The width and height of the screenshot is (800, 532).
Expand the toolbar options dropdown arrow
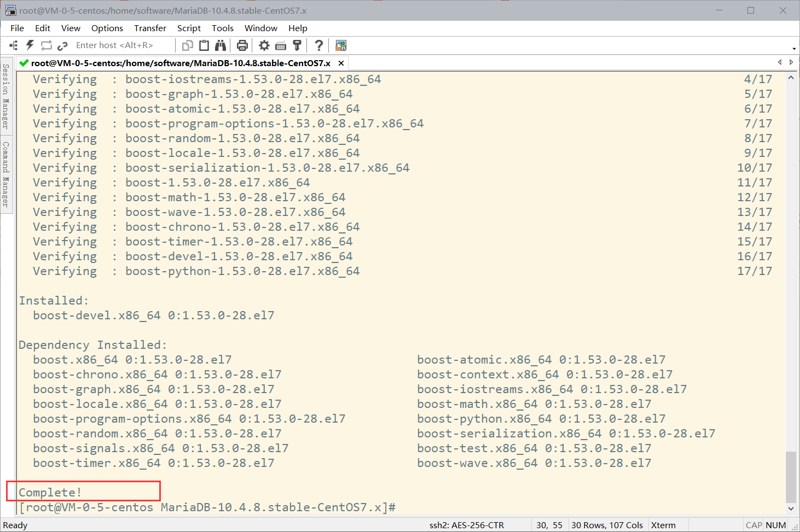[x=794, y=48]
